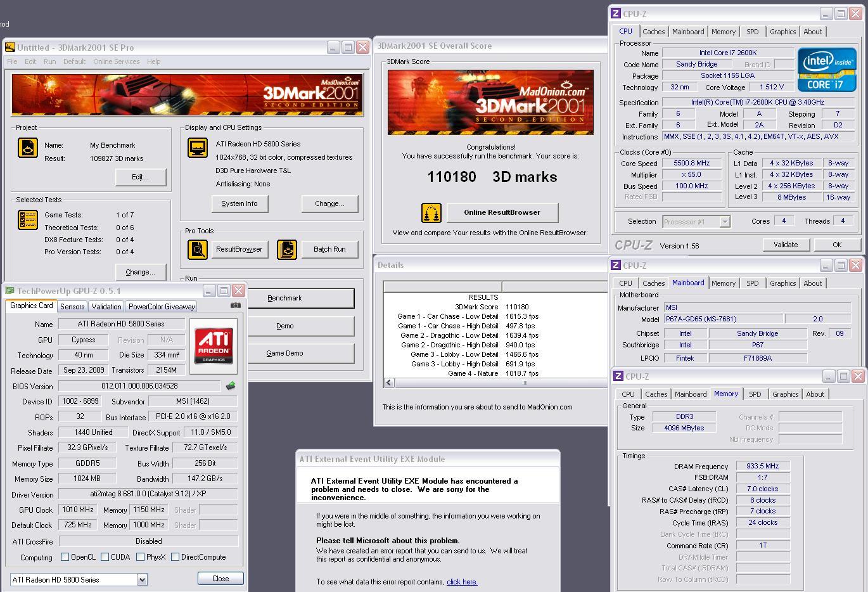
Task: Toggle the CUDA checkbox
Action: 105,557
